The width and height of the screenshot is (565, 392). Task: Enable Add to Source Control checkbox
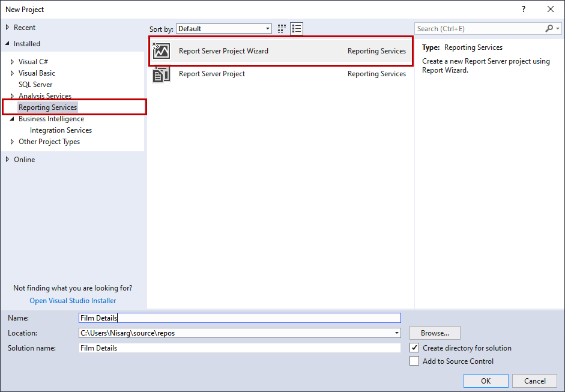tap(414, 361)
